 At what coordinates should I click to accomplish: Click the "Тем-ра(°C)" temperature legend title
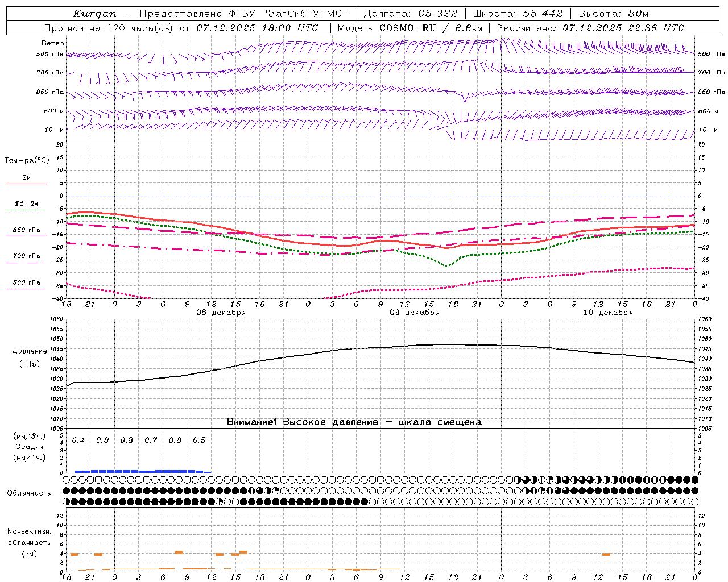tap(27, 160)
